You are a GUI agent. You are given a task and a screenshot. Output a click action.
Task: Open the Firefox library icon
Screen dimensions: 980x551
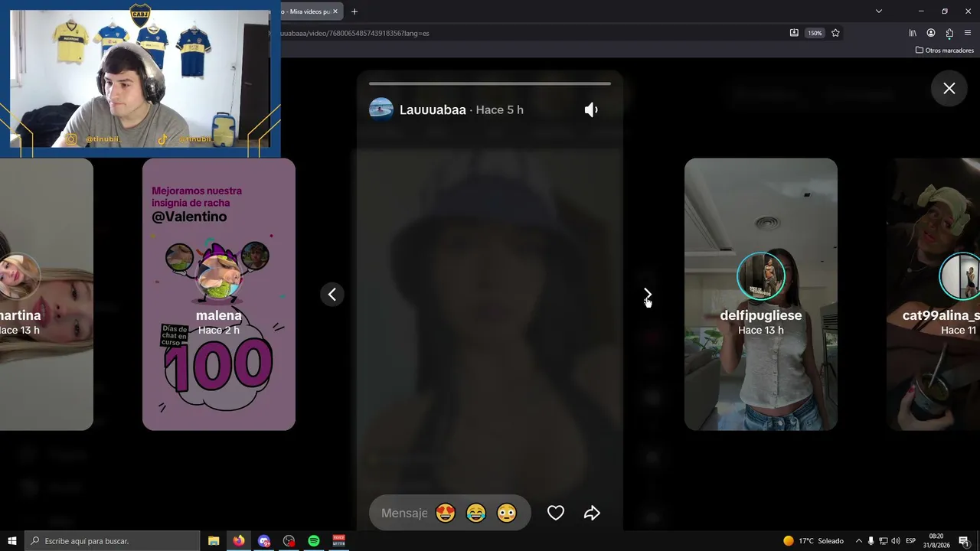pos(913,33)
